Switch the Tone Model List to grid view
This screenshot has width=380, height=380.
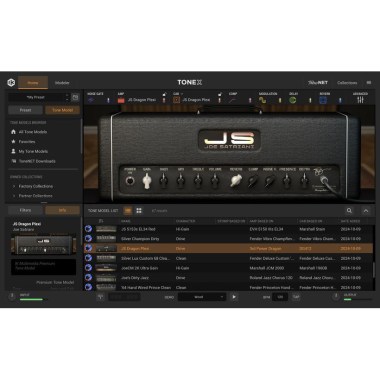pyautogui.click(x=139, y=210)
